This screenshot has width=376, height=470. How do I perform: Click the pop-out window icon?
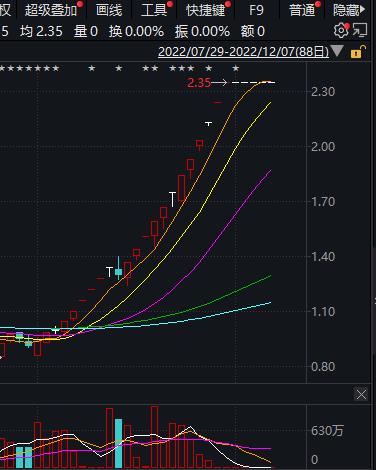(x=360, y=31)
